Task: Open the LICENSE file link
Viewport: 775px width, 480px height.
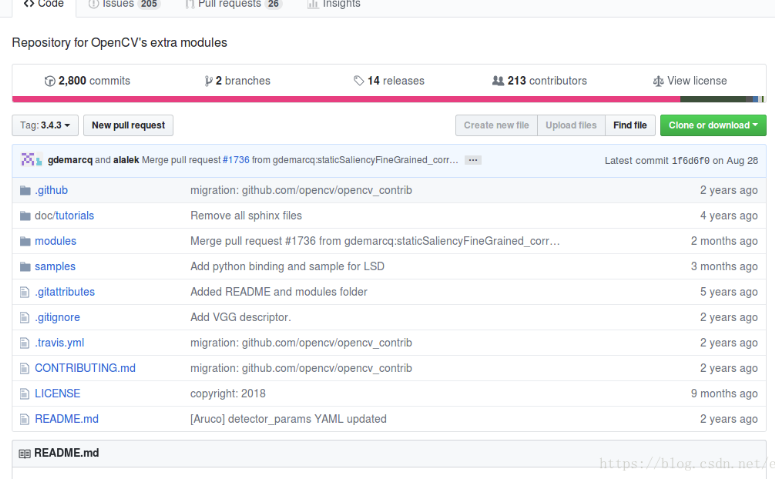Action: click(57, 394)
